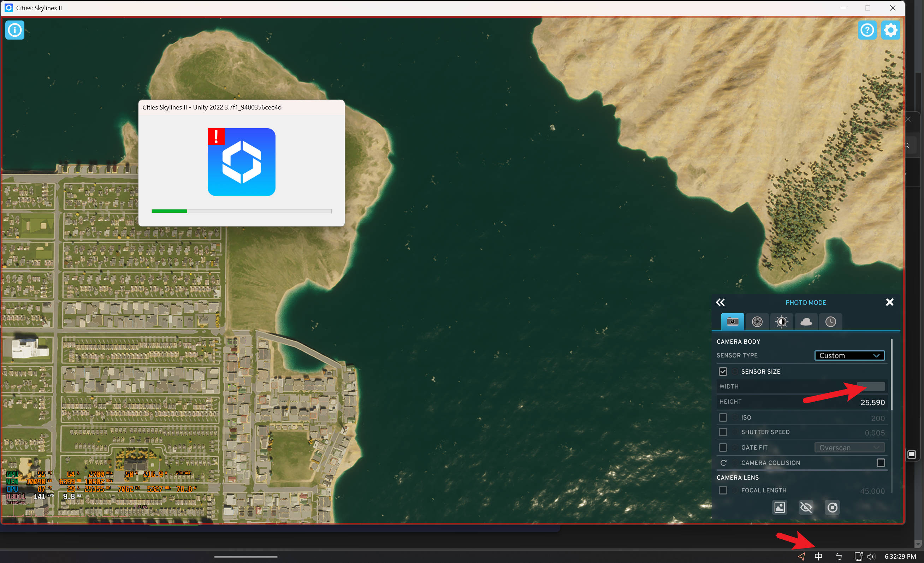
Task: Click the take screenshot image icon
Action: pos(780,508)
